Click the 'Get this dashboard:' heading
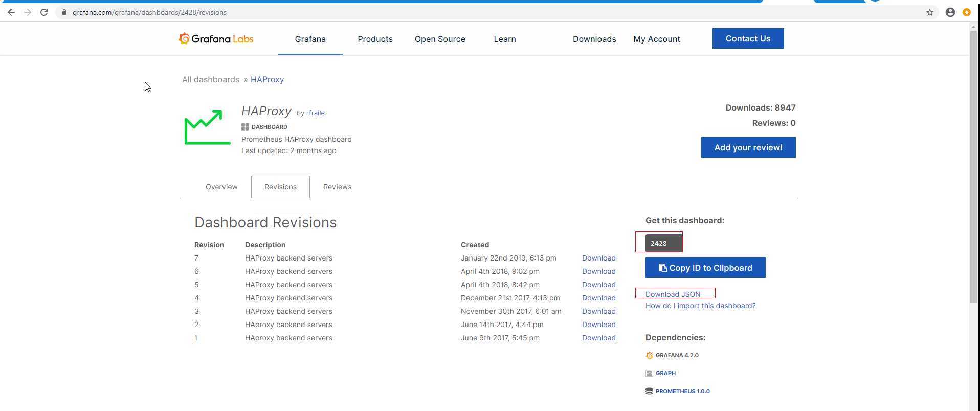 click(x=685, y=220)
